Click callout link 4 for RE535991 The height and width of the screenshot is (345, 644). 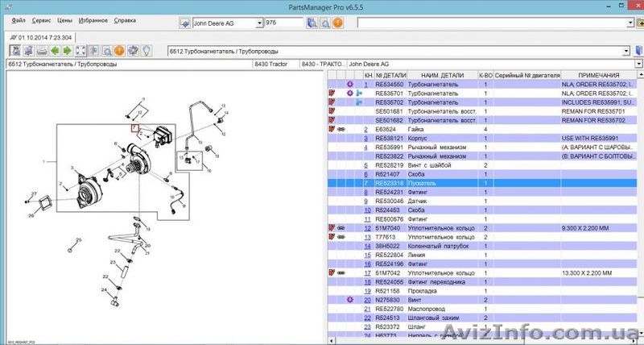pyautogui.click(x=366, y=148)
